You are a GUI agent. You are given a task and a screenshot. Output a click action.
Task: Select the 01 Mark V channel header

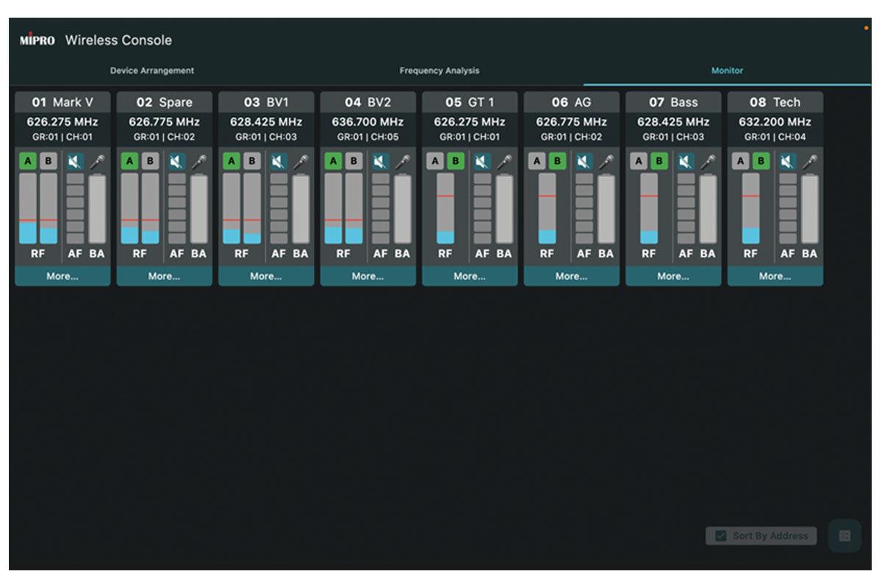point(62,102)
